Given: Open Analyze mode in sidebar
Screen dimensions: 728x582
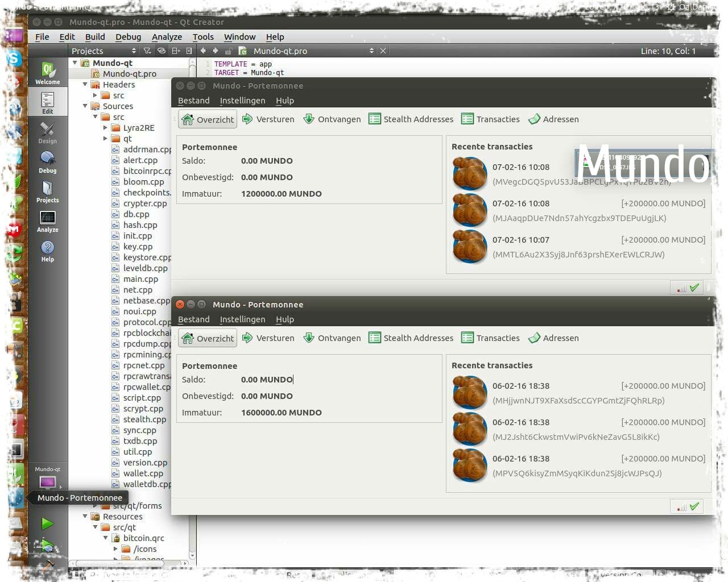Looking at the screenshot, I should (48, 221).
